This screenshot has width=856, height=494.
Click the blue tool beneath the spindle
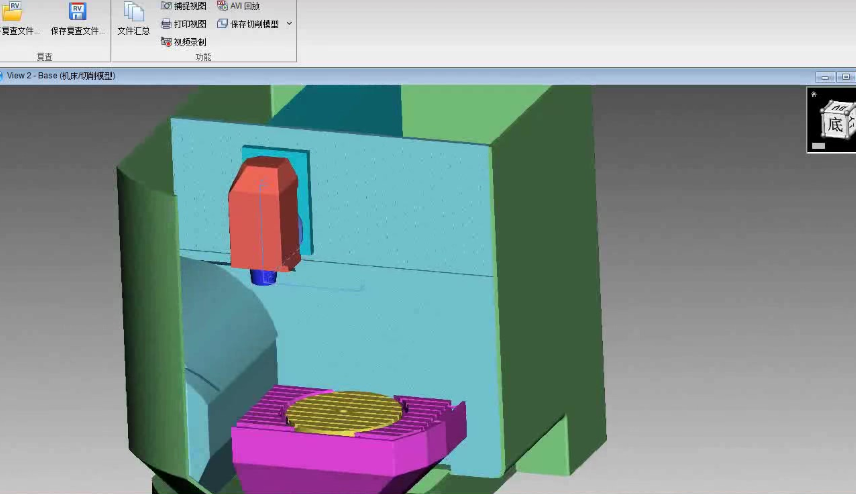262,277
